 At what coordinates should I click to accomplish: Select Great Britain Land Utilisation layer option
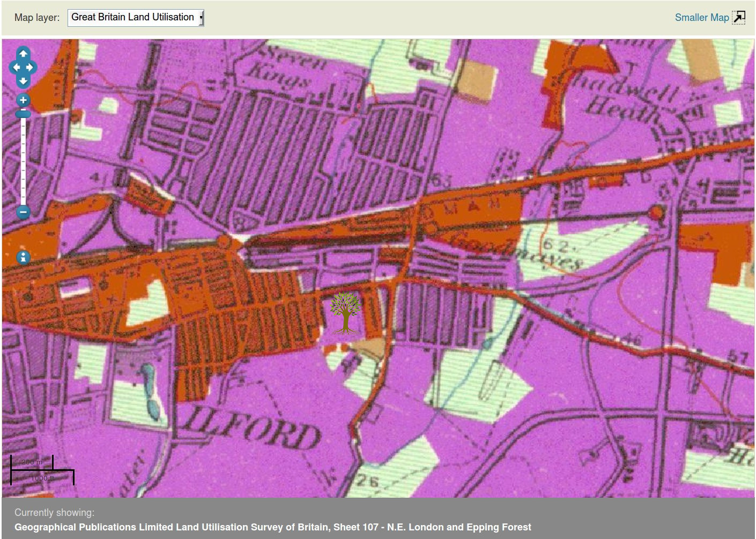[131, 17]
